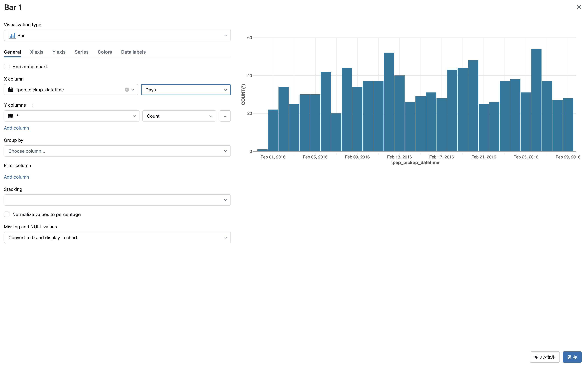The width and height of the screenshot is (588, 367).
Task: Check Normalize values to percentage
Action: tap(7, 214)
